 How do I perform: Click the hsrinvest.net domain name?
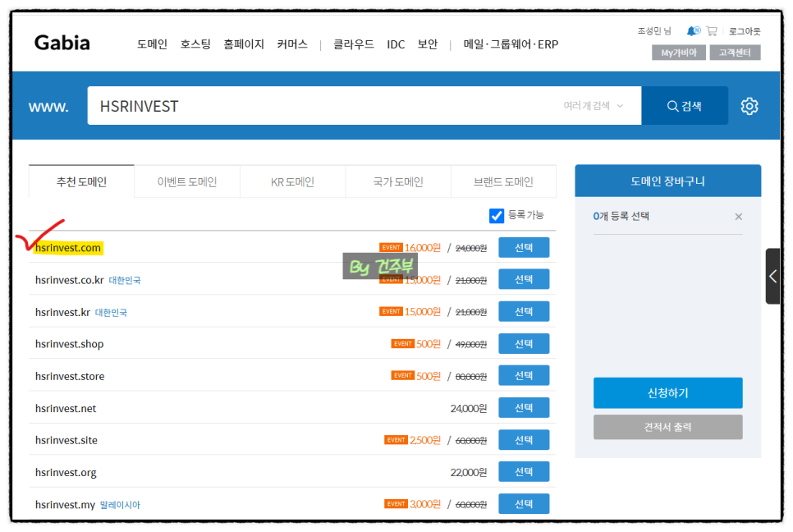click(66, 409)
